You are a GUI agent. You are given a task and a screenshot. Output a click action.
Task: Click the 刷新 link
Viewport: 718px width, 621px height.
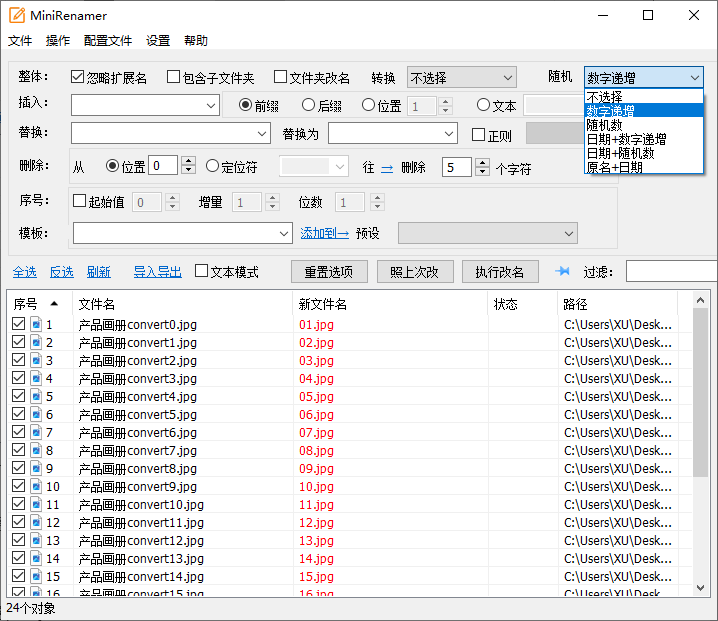pyautogui.click(x=99, y=272)
